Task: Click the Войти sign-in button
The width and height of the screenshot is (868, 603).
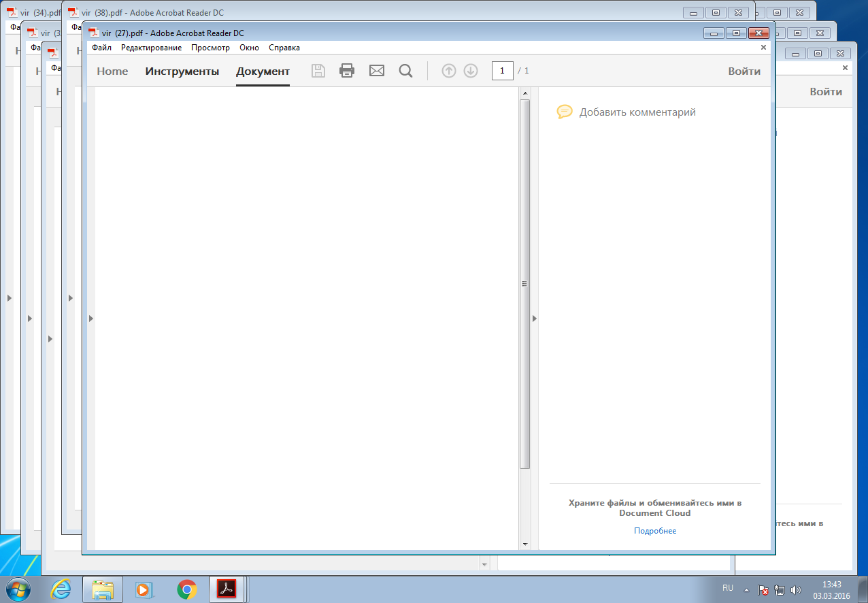Action: point(744,71)
